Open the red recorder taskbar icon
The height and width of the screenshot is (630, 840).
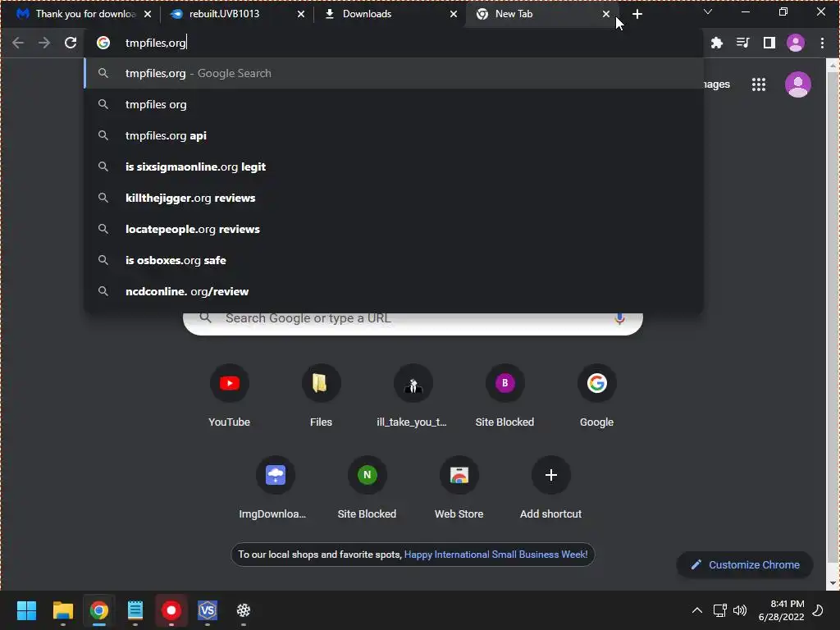point(171,610)
